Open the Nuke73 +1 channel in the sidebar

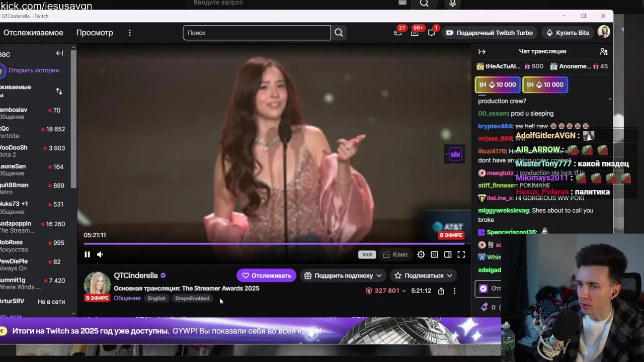point(35,208)
